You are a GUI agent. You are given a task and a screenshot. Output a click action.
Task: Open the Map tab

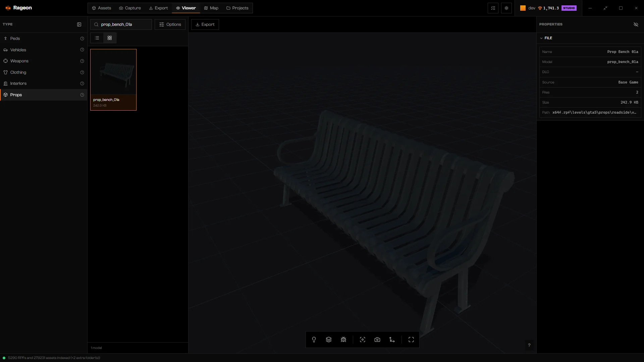click(211, 8)
